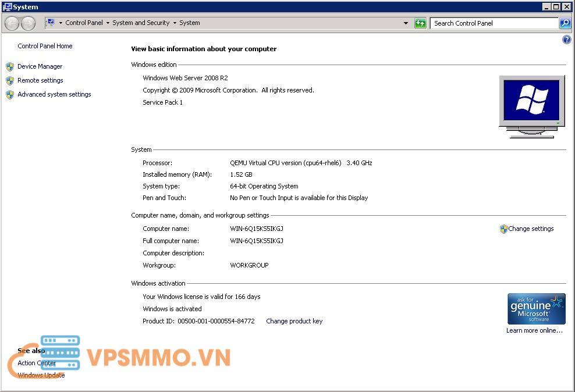This screenshot has height=392, width=575.
Task: Click the search magnifier icon
Action: 565,23
